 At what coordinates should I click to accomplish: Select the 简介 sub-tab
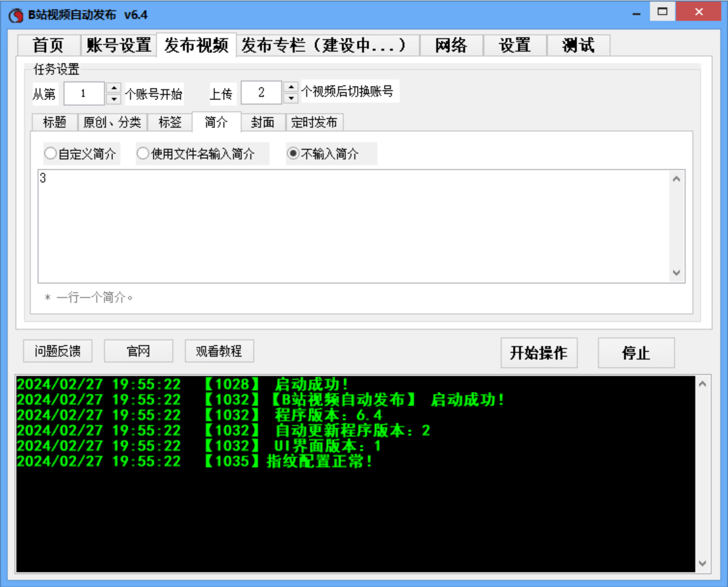point(216,122)
